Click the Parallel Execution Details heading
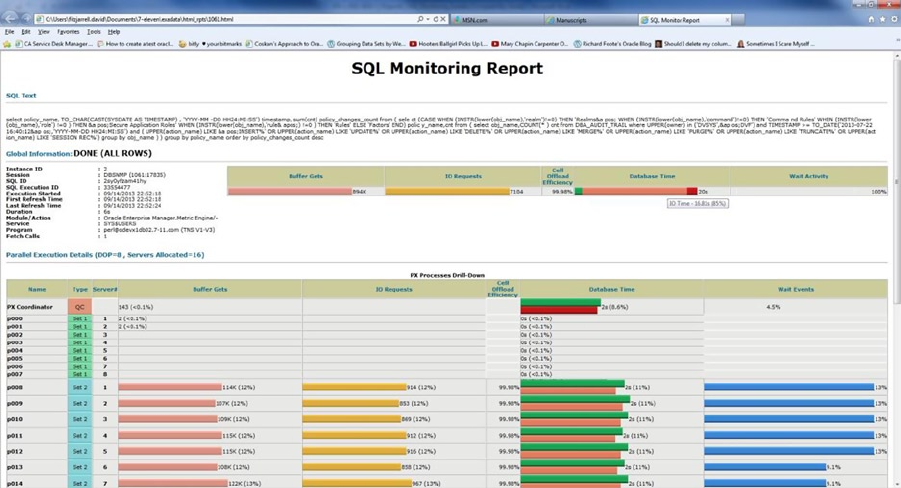This screenshot has height=488, width=901. tap(105, 255)
